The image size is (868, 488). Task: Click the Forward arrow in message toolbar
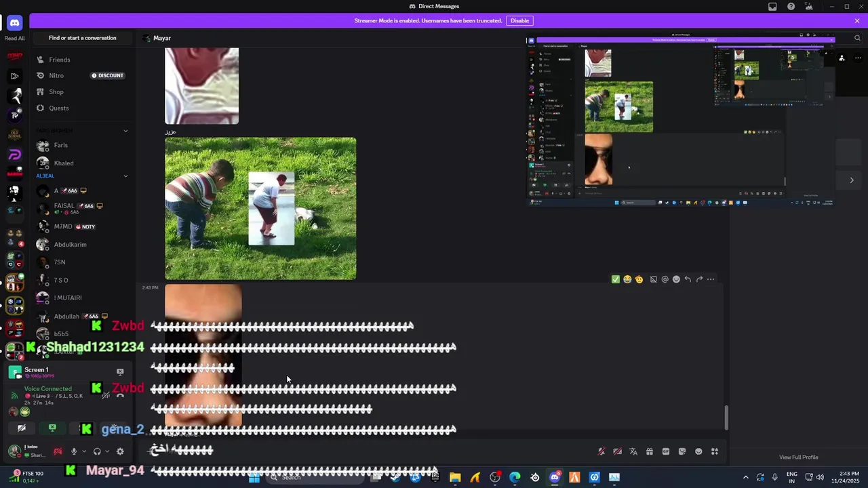(699, 279)
